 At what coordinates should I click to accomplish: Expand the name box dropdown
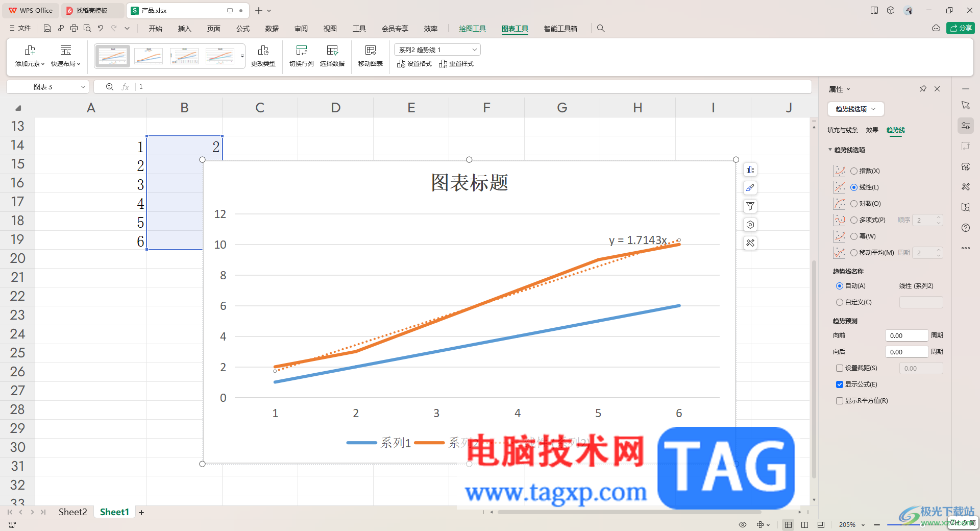83,87
